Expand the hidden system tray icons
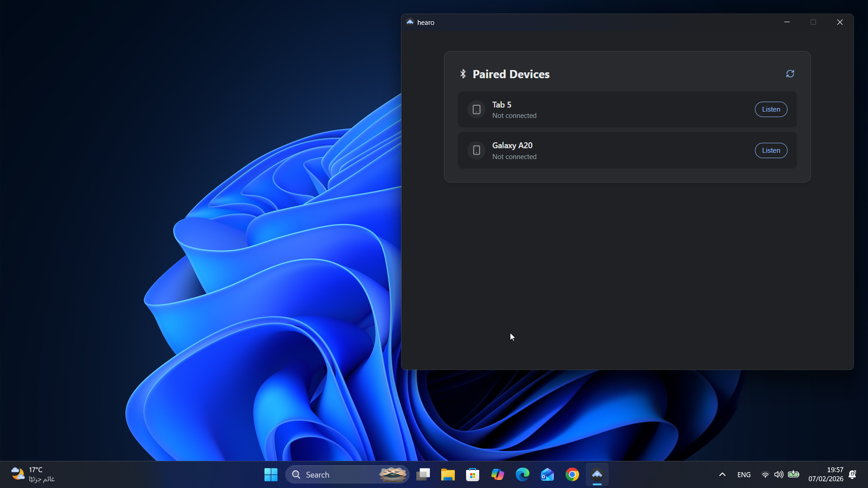The width and height of the screenshot is (868, 488). [x=722, y=474]
